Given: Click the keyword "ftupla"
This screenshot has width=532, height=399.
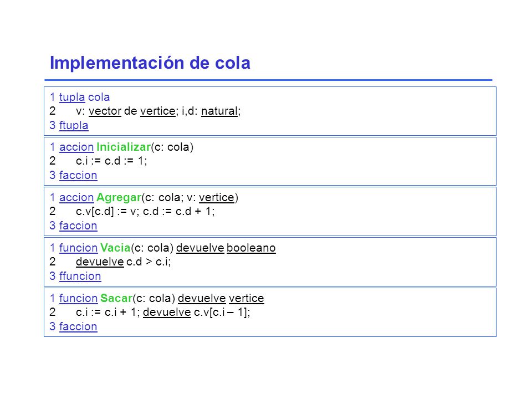Looking at the screenshot, I should 74,125.
